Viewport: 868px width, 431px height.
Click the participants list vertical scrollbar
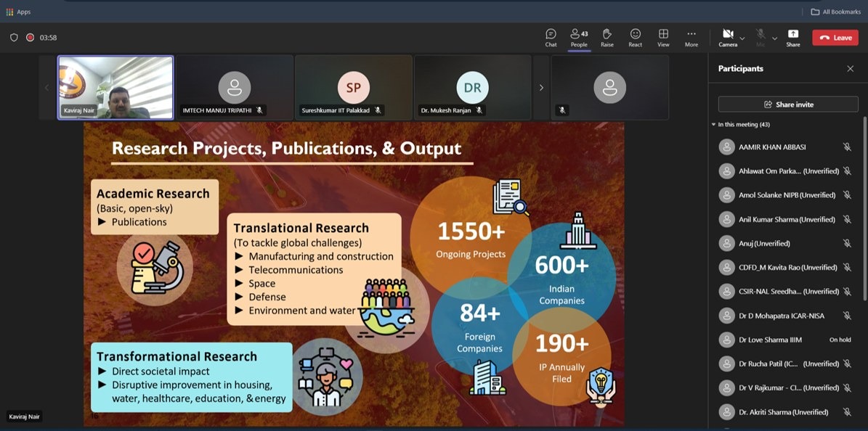point(864,210)
